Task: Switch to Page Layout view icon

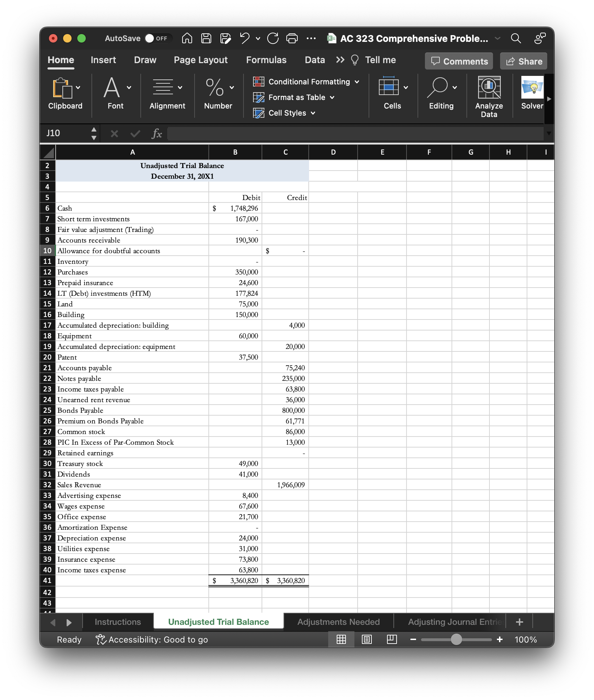Action: coord(366,639)
